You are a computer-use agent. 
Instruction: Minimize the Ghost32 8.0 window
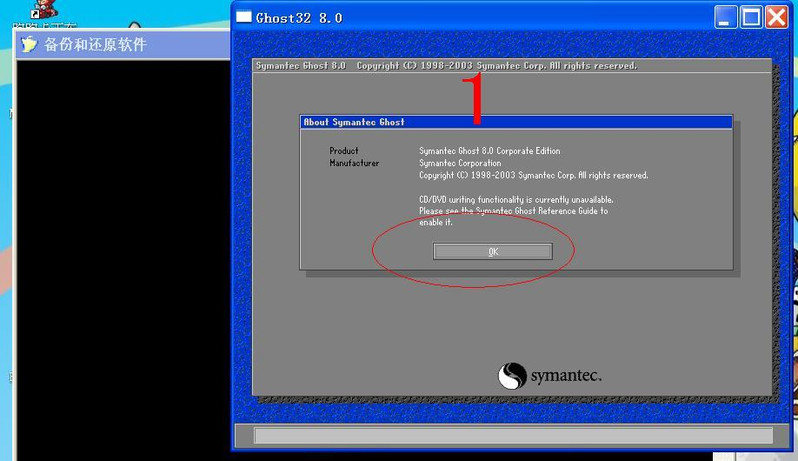[x=726, y=17]
